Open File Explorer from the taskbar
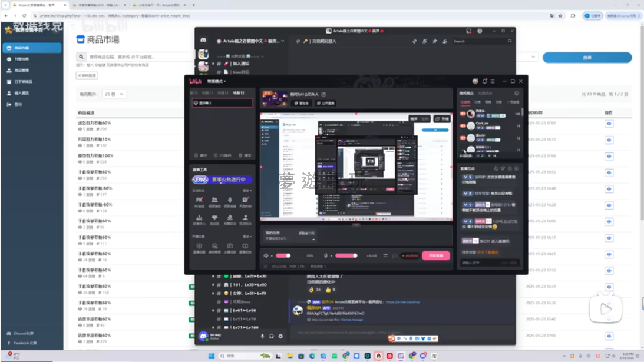The image size is (644, 362). coord(290,356)
